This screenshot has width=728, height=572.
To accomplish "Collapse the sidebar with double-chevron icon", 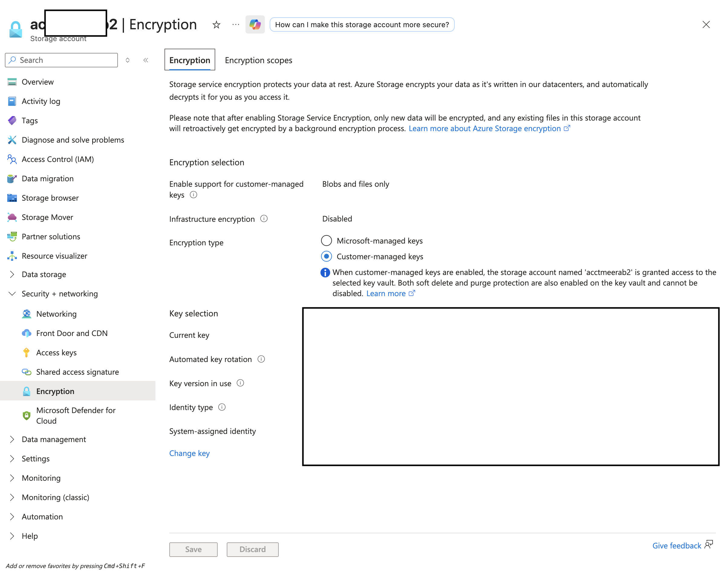I will (146, 60).
